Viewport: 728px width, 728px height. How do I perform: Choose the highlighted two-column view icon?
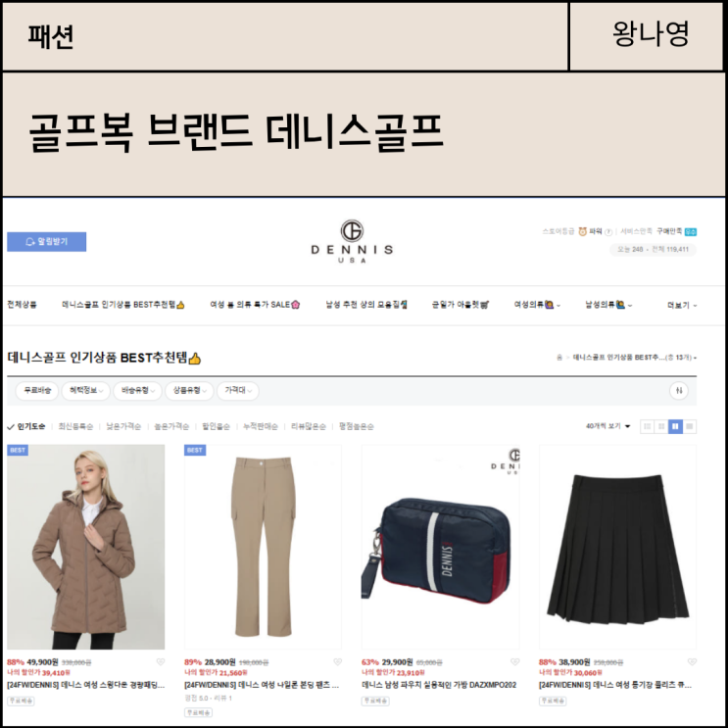click(675, 426)
